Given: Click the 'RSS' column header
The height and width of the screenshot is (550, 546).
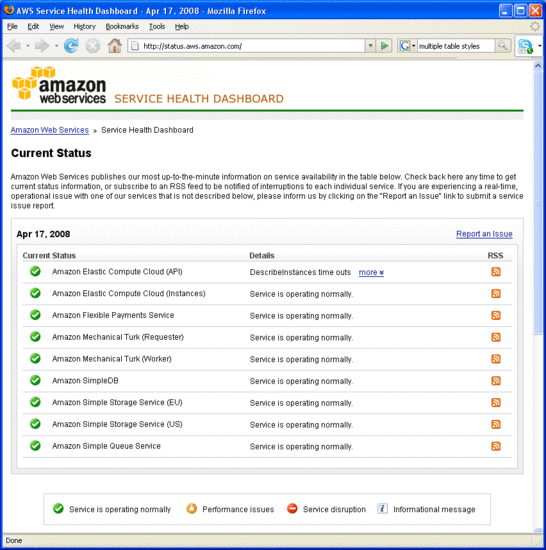Looking at the screenshot, I should [495, 256].
